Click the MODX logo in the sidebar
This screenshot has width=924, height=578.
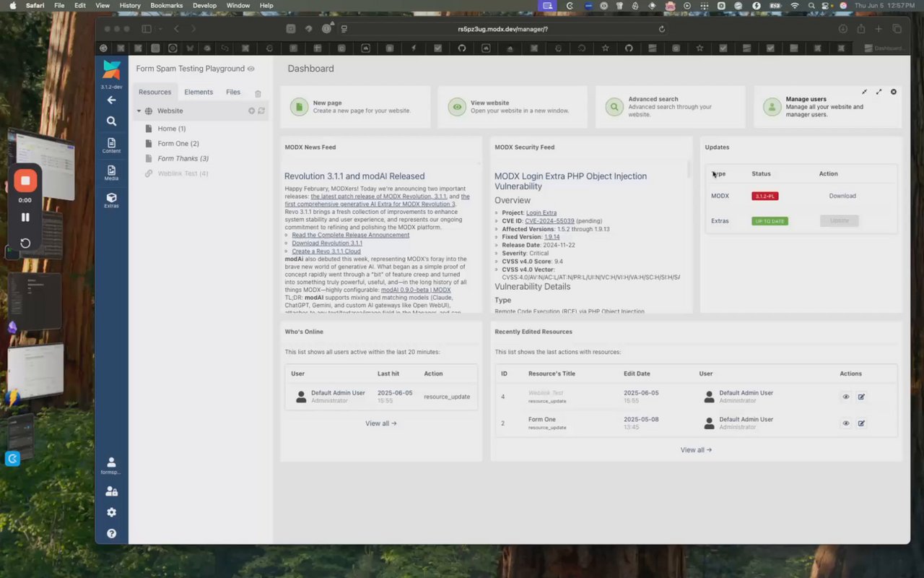coord(111,70)
